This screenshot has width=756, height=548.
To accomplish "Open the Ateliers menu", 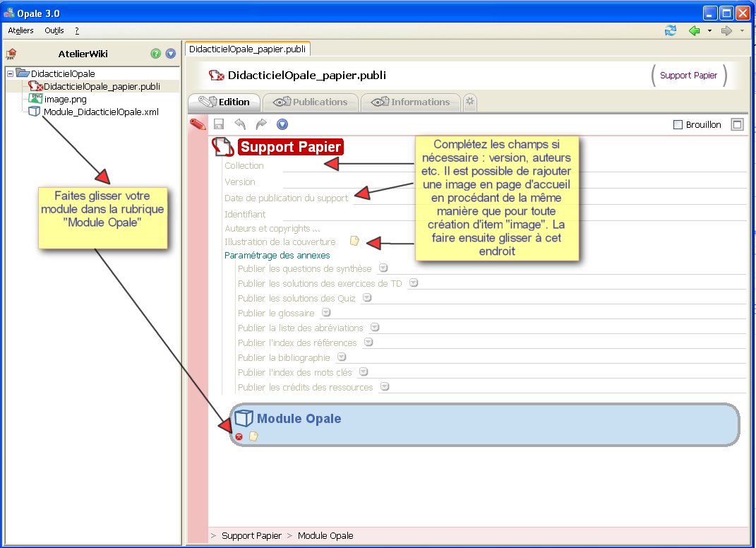I will click(x=20, y=30).
